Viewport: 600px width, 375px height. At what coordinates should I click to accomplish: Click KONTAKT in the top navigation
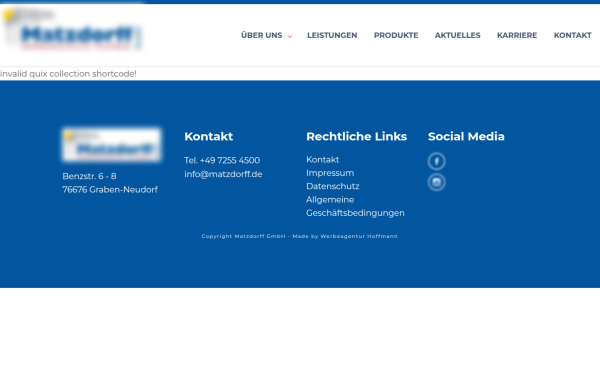573,35
